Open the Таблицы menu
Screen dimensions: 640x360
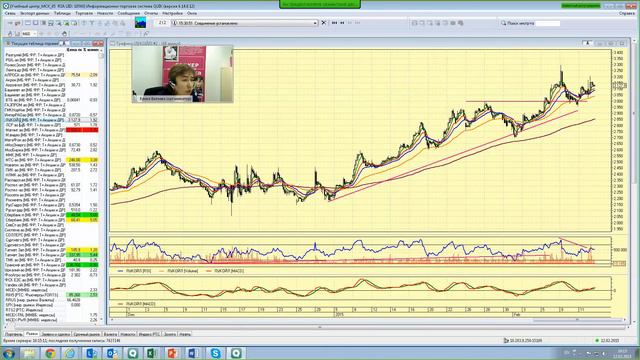pos(62,13)
